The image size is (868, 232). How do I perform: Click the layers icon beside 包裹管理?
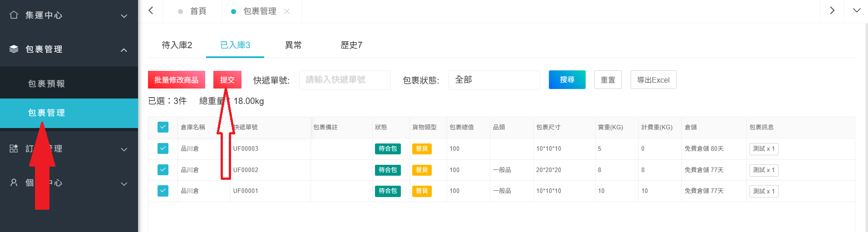[14, 49]
